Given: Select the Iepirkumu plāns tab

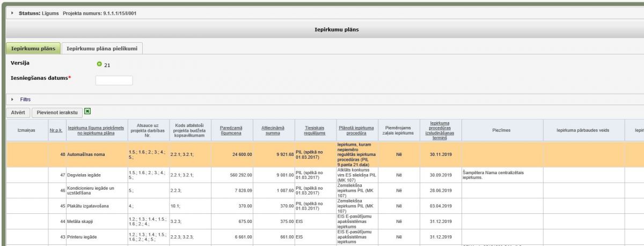Looking at the screenshot, I should 32,49.
